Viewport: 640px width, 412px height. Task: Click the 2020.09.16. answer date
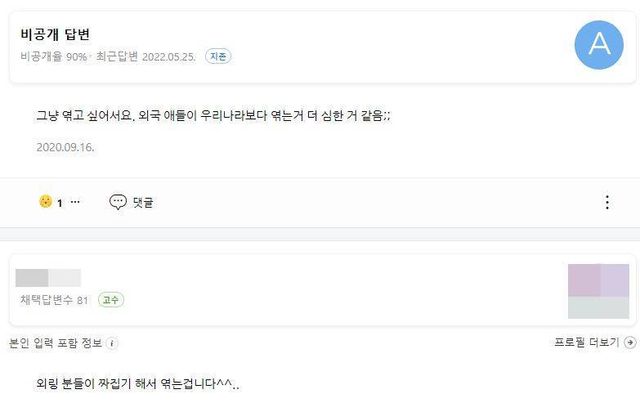[65, 146]
